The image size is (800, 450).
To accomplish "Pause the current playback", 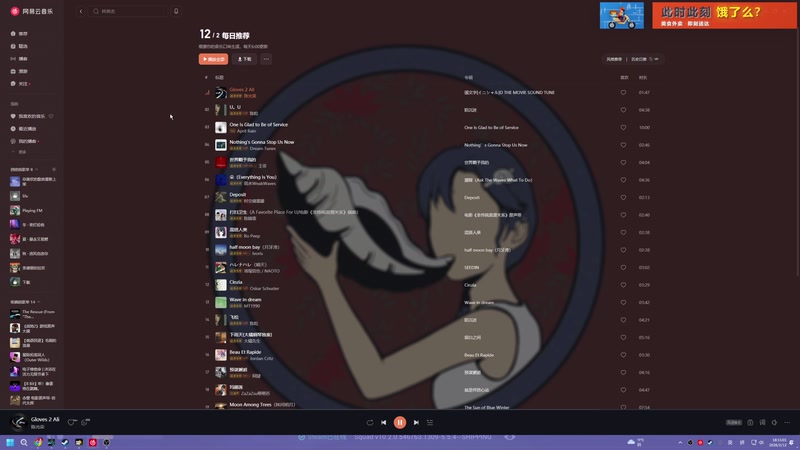I will coord(399,422).
